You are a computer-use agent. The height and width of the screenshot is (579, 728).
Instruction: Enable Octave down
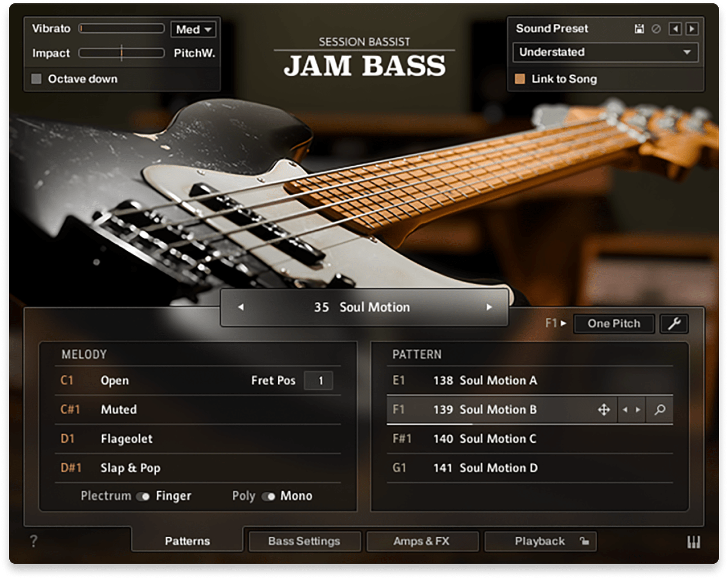(x=36, y=79)
